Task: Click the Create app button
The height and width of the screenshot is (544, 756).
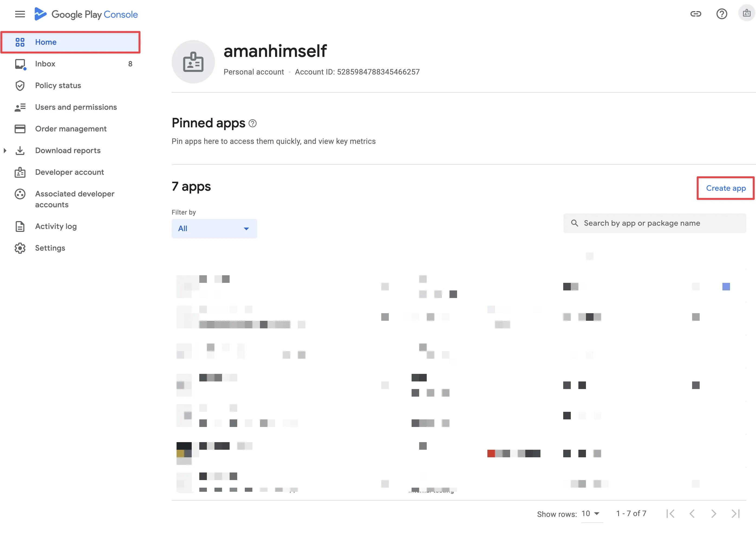Action: [x=726, y=188]
